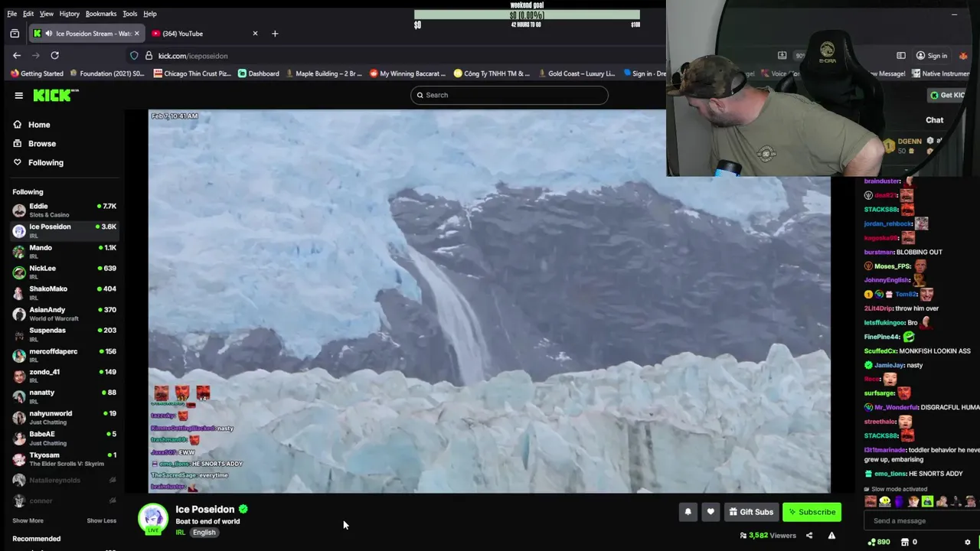Open Dashboard bookmark
This screenshot has height=551, width=980.
pos(259,73)
